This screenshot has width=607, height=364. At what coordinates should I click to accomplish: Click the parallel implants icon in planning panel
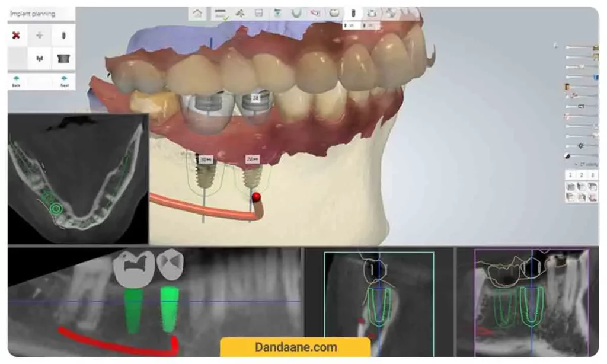click(40, 58)
